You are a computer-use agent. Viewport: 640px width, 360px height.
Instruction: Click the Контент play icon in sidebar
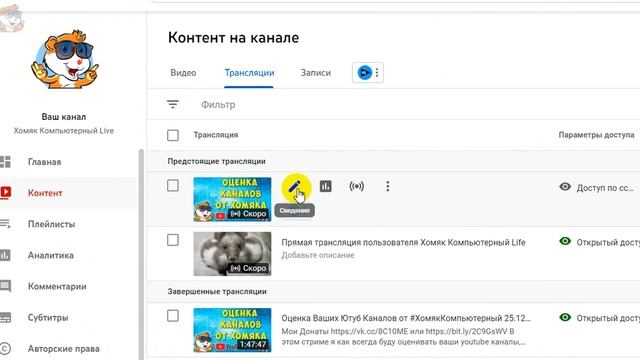(x=5, y=193)
